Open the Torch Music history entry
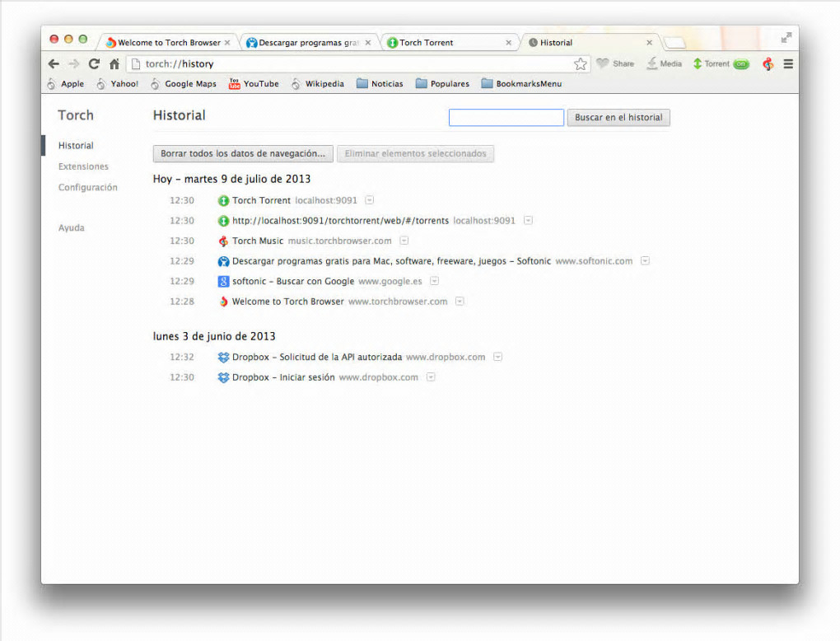The image size is (840, 641). (258, 241)
